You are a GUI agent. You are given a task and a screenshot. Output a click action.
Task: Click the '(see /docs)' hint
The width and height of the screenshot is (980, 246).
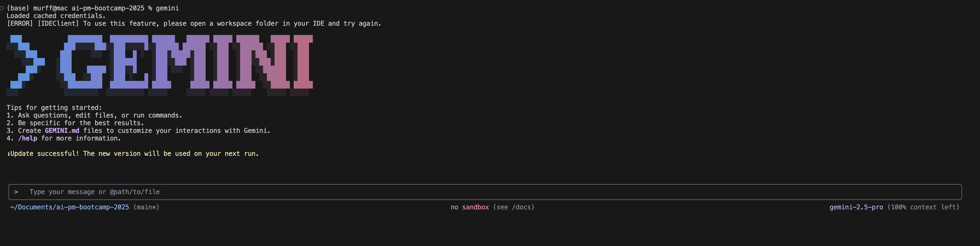[514, 207]
